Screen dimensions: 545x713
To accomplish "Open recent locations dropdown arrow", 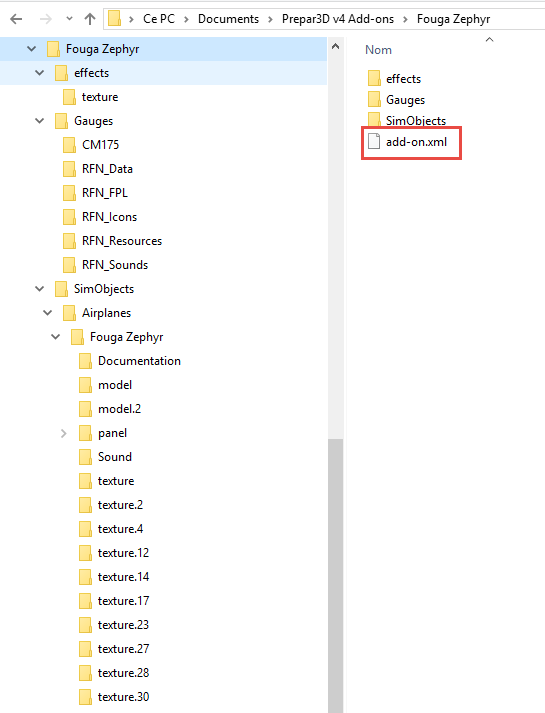I will pyautogui.click(x=69, y=19).
